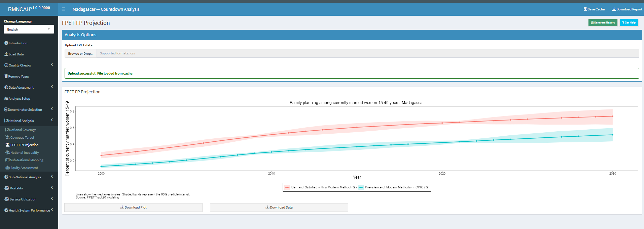This screenshot has width=644, height=229.
Task: Go to Load Data page
Action: (29, 54)
